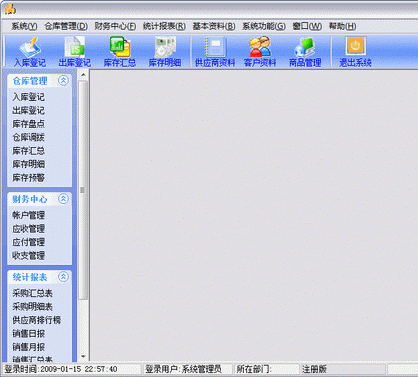Collapse 仓库管理 sidebar panel chevron
Image resolution: width=418 pixels, height=377 pixels.
pos(63,80)
